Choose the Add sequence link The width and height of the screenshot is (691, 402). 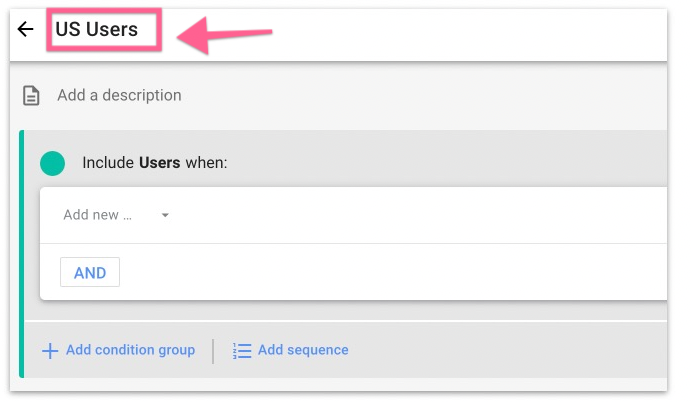tap(303, 351)
